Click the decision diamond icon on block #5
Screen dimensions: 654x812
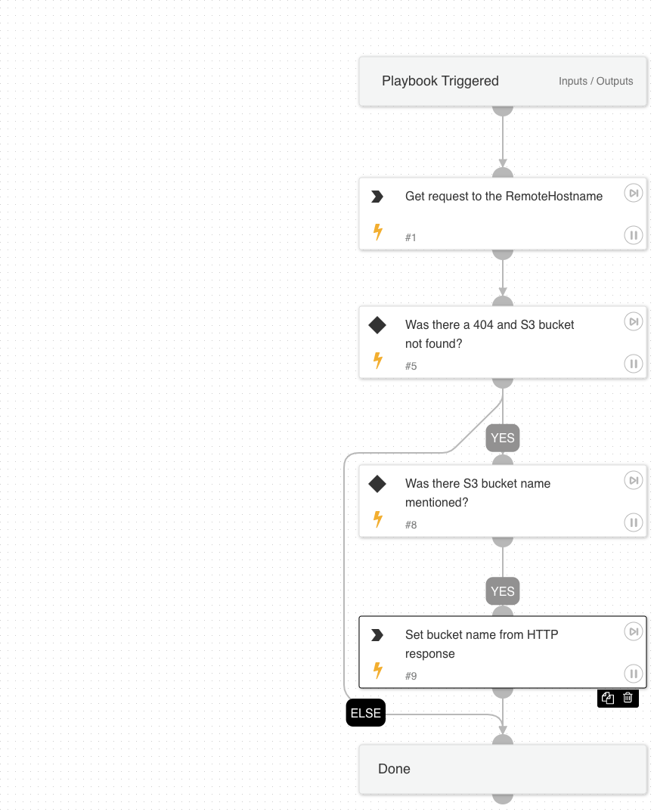[x=377, y=325]
